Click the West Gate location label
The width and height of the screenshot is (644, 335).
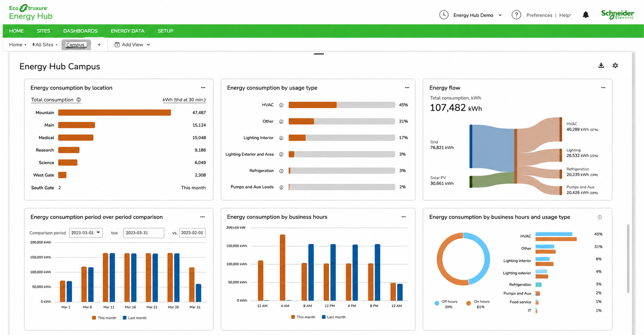point(44,175)
